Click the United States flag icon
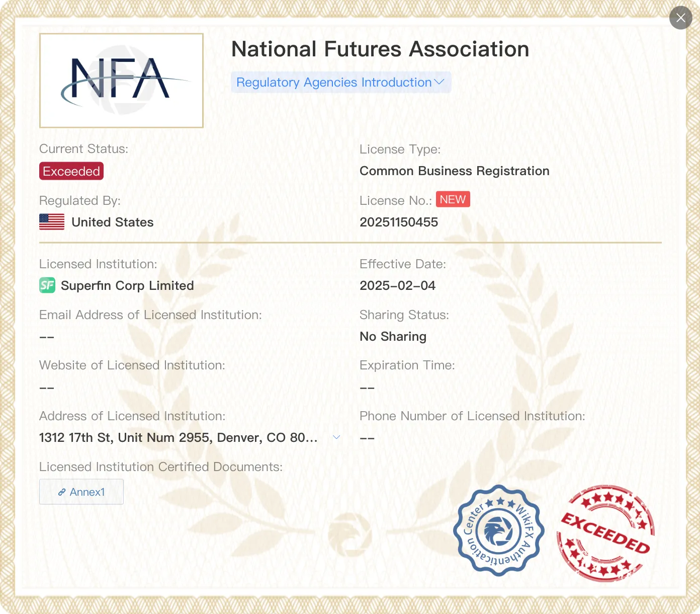This screenshot has width=700, height=614. tap(52, 222)
